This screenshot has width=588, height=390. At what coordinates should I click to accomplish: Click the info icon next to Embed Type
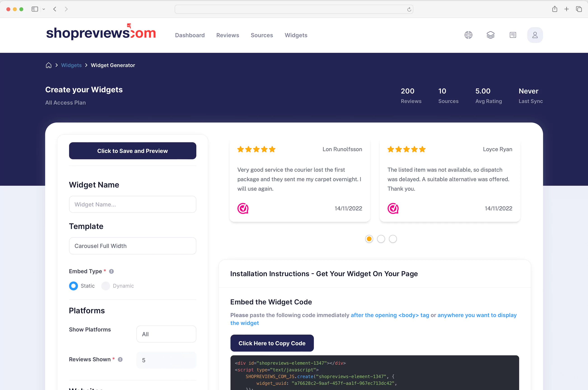click(x=111, y=271)
